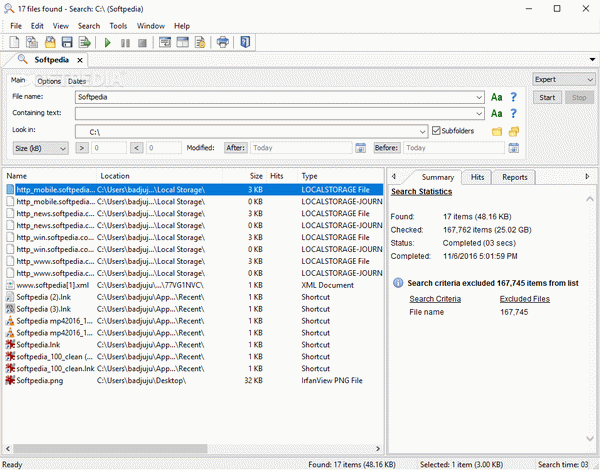Toggle case sensitivity Aa beside Containing text
This screenshot has width=600, height=470.
point(497,113)
